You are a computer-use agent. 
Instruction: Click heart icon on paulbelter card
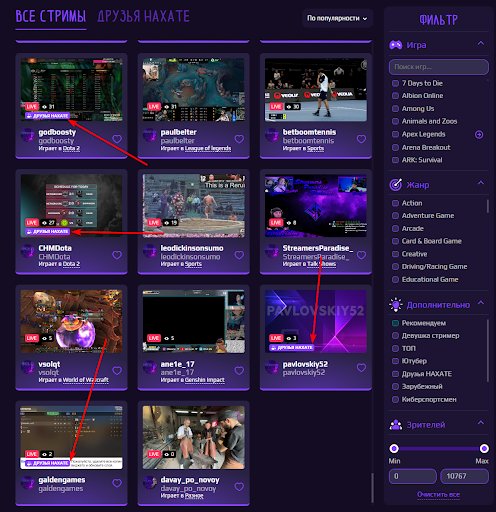pyautogui.click(x=239, y=139)
